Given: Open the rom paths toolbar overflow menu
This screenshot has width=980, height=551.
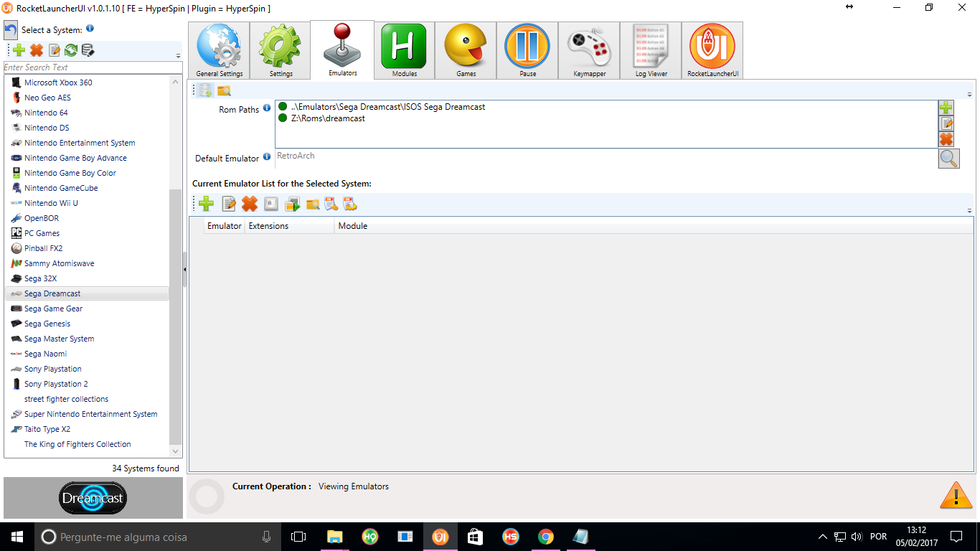Looking at the screenshot, I should (969, 94).
